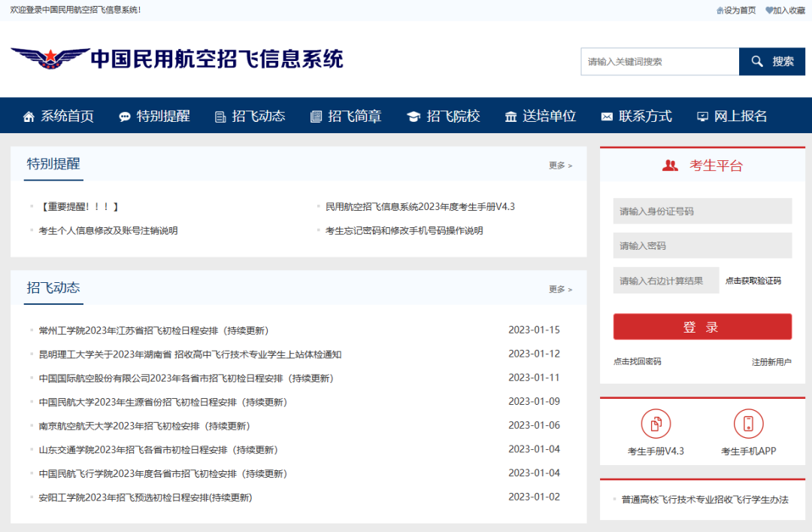Click the 考生手册V4.3 text label
The height and width of the screenshot is (532, 812).
point(656,451)
